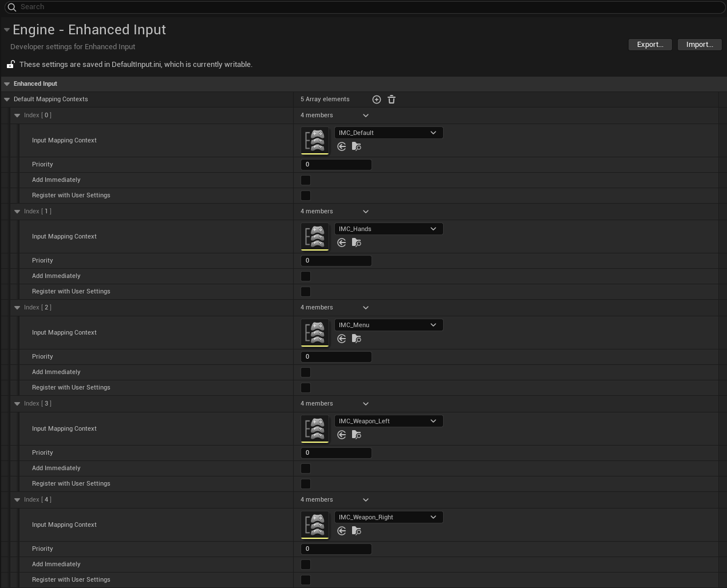
Task: Edit Priority value for Index 1
Action: click(x=336, y=261)
